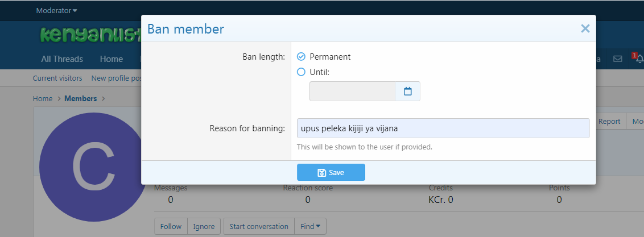Click the Kenyanlist site logo
This screenshot has width=644, height=237.
[x=90, y=35]
